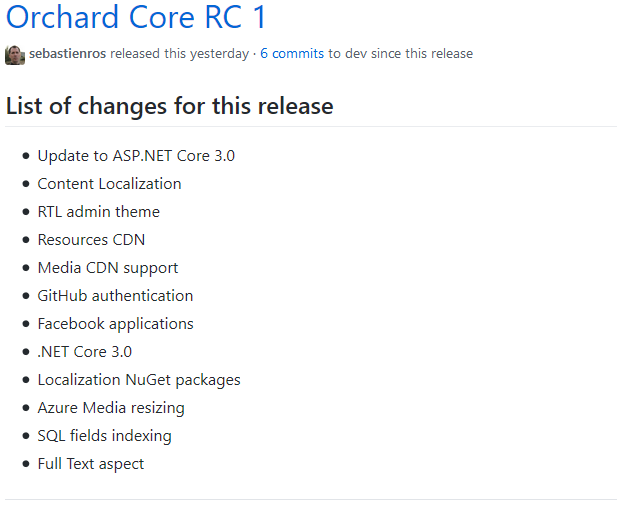
Task: Click 'Azure Media resizing' list item
Action: pos(111,408)
